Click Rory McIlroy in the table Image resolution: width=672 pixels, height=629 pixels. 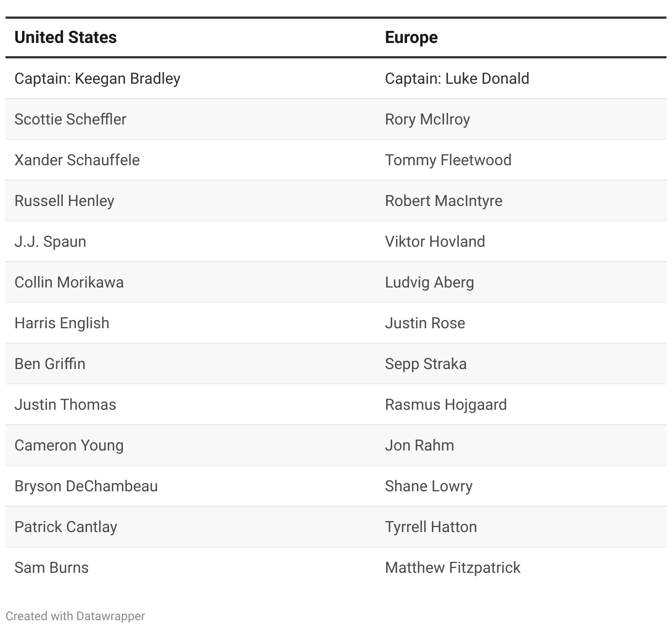[427, 120]
